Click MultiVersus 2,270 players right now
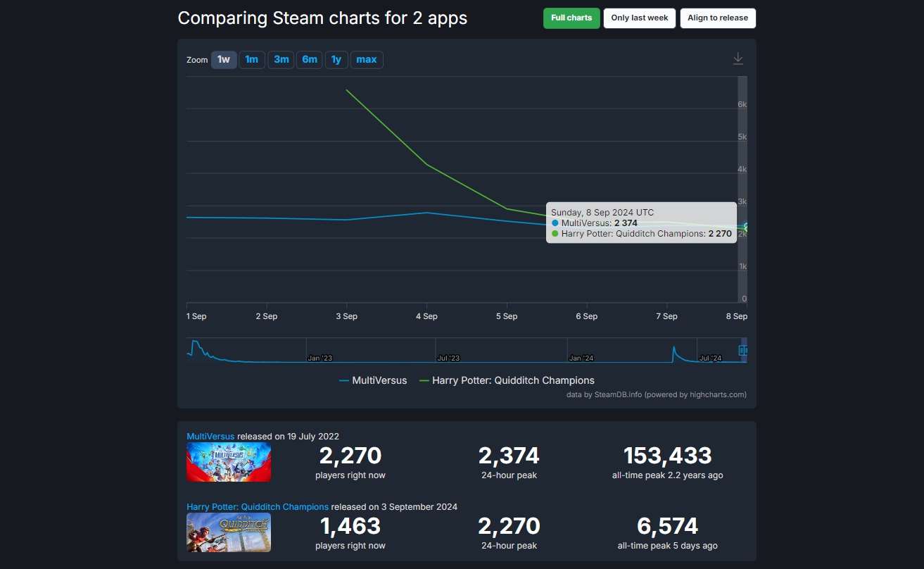This screenshot has height=569, width=924. click(x=350, y=456)
